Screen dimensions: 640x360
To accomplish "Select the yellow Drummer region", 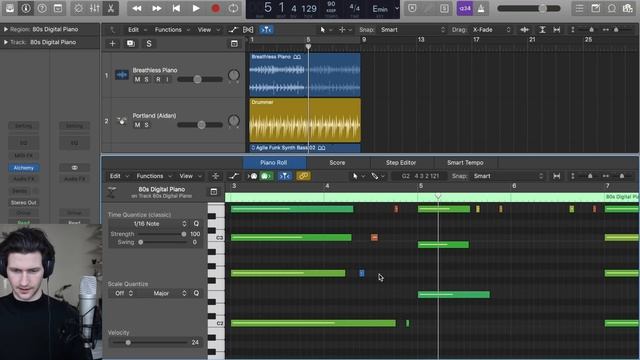I will click(304, 120).
